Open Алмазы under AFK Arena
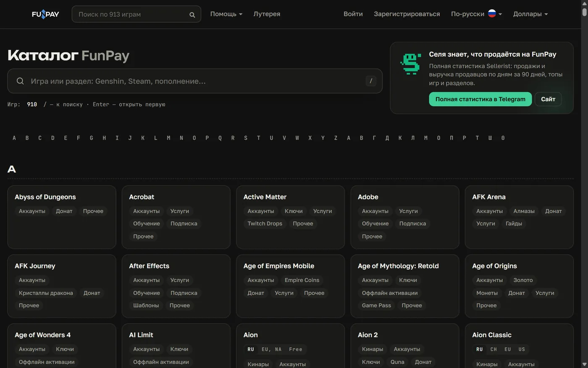The width and height of the screenshot is (588, 368). pyautogui.click(x=524, y=211)
